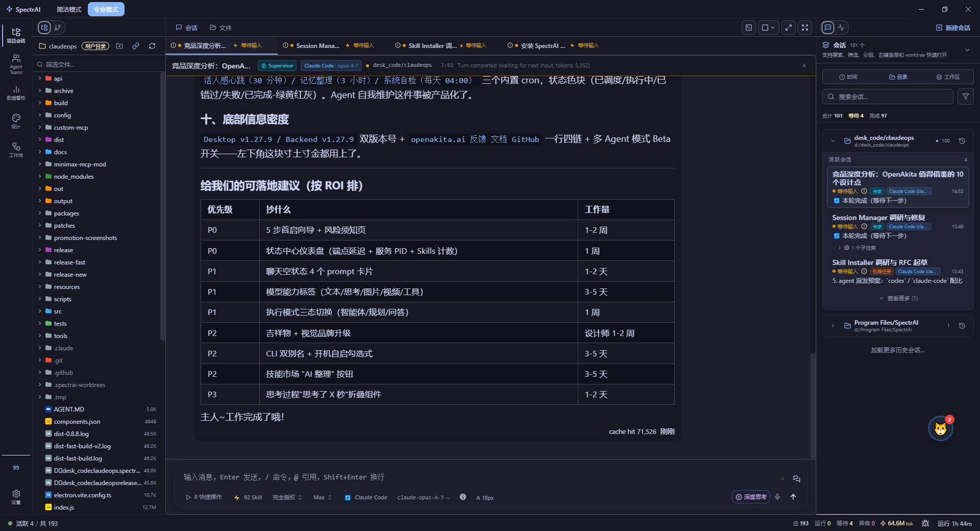The height and width of the screenshot is (531, 980).
Task: Open the 工作流 workflow sidebar icon
Action: pos(16,150)
